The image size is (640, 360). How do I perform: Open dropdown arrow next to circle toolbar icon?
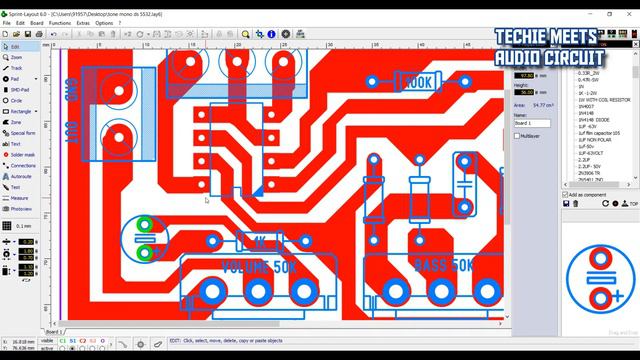click(148, 34)
